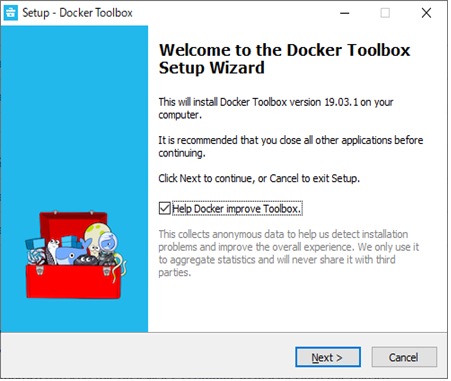
Task: Click the "Help Docker improve Toolbox." label text
Action: pyautogui.click(x=237, y=209)
